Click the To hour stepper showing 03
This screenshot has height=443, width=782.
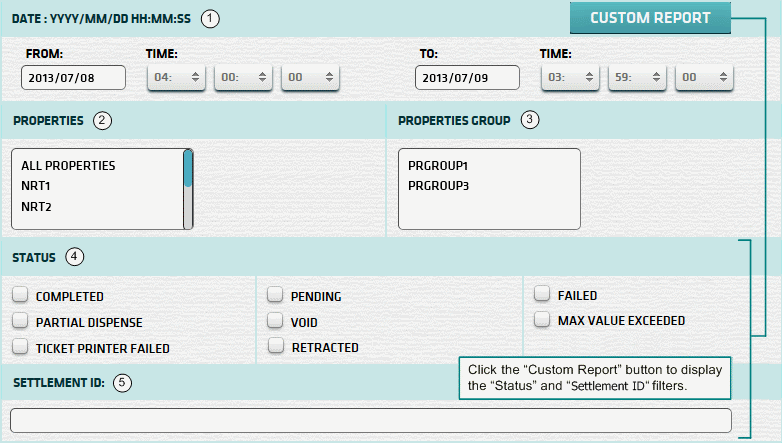click(x=571, y=78)
